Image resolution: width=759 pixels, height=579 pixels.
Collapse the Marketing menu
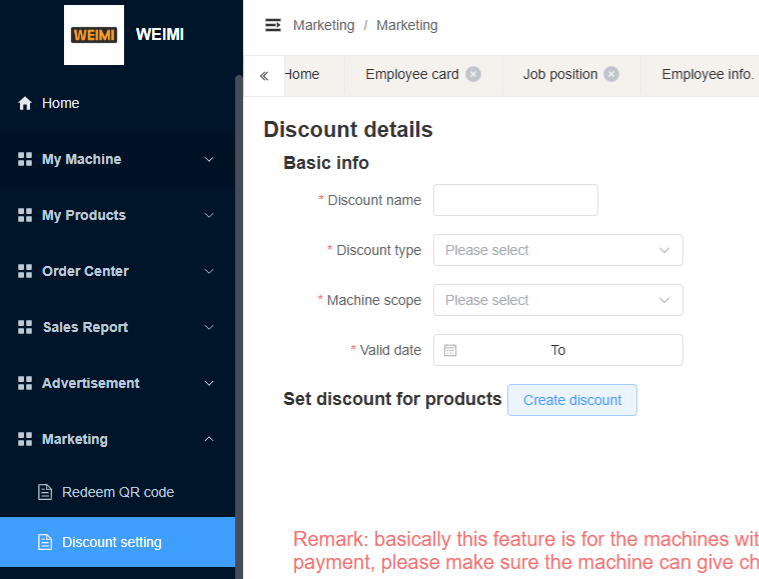[117, 439]
